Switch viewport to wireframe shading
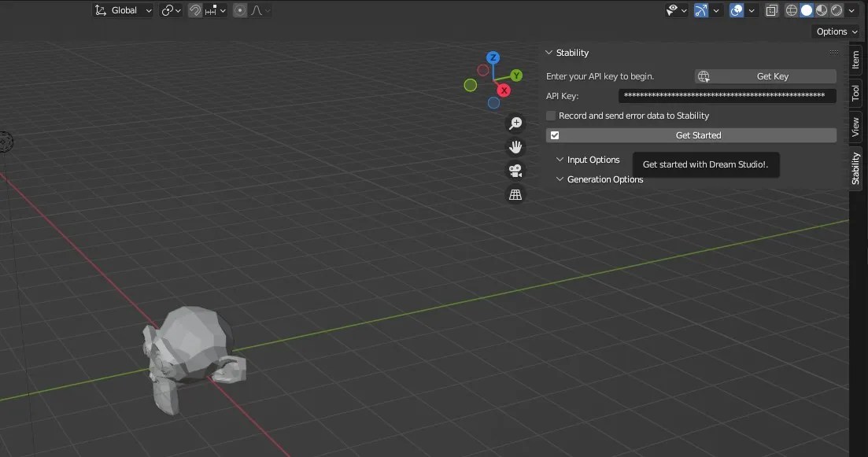868x457 pixels. click(792, 10)
